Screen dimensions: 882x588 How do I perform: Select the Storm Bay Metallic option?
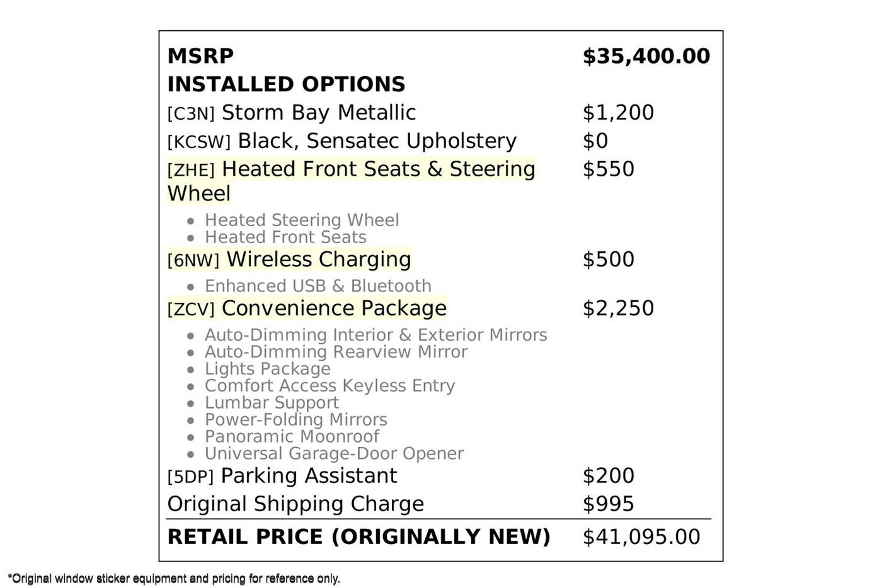coord(318,113)
